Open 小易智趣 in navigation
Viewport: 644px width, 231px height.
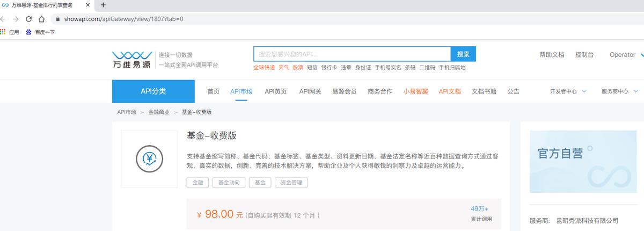point(415,92)
